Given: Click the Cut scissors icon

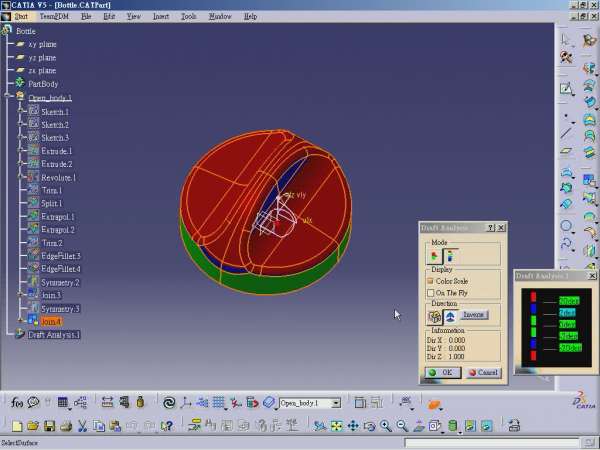Looking at the screenshot, I should tap(82, 426).
